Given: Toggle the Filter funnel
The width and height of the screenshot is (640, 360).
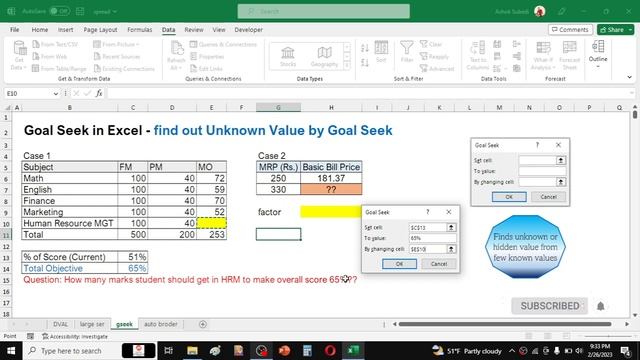Looking at the screenshot, I should coord(407,52).
